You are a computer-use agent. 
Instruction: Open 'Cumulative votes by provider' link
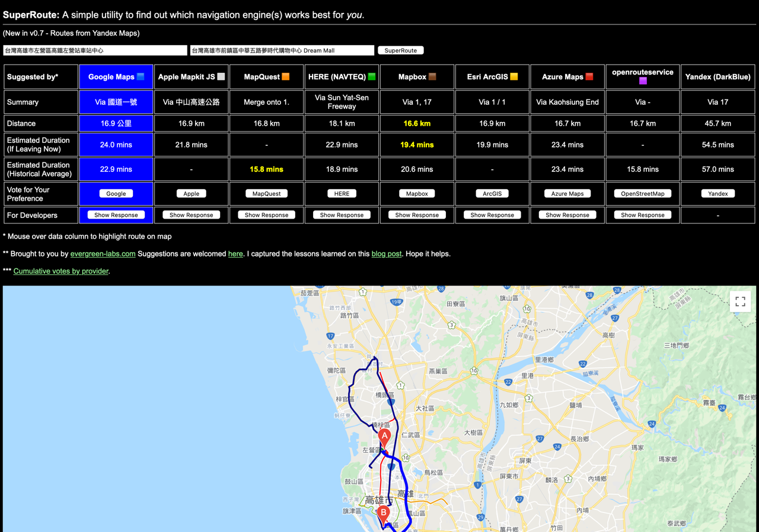(61, 271)
